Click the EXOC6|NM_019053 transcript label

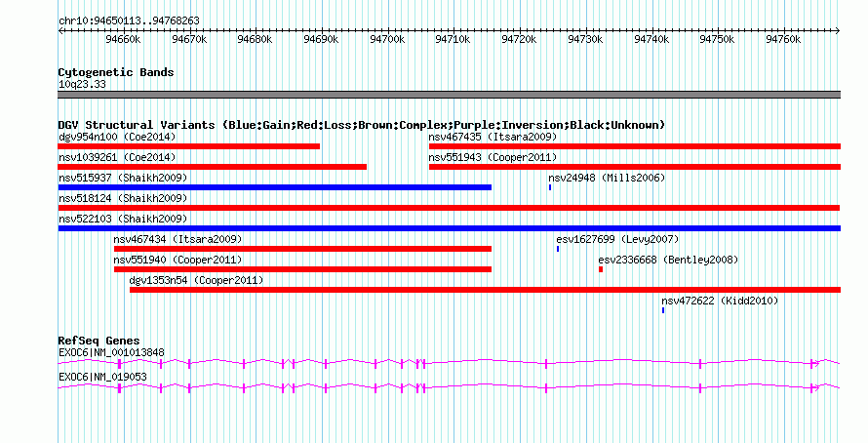[x=102, y=377]
